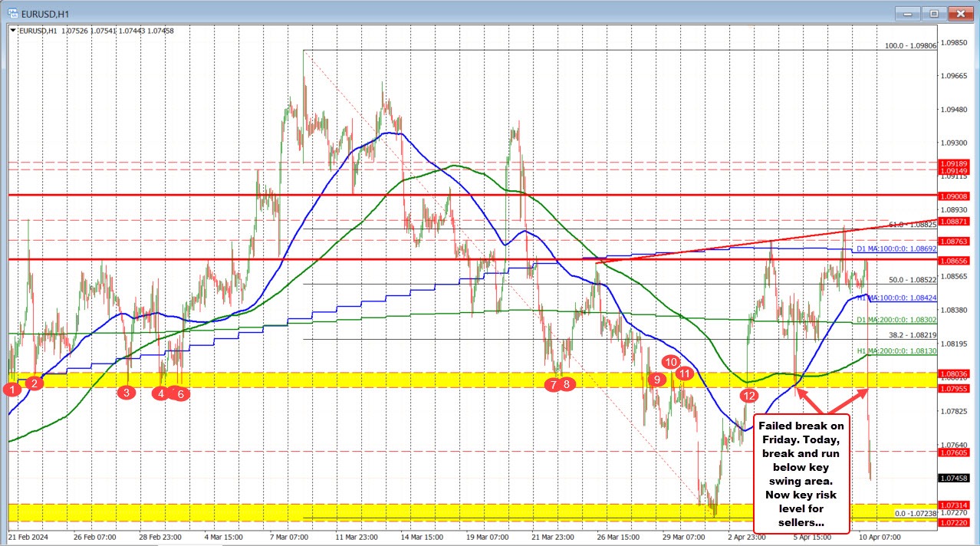Click marker 12 beside the 2 Apr dip
980x546 pixels.
[749, 396]
